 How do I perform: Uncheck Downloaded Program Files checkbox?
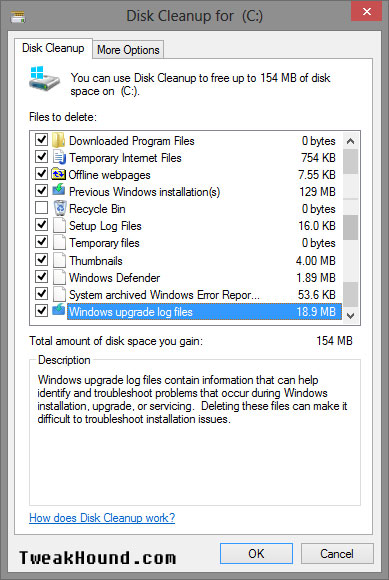tap(41, 140)
